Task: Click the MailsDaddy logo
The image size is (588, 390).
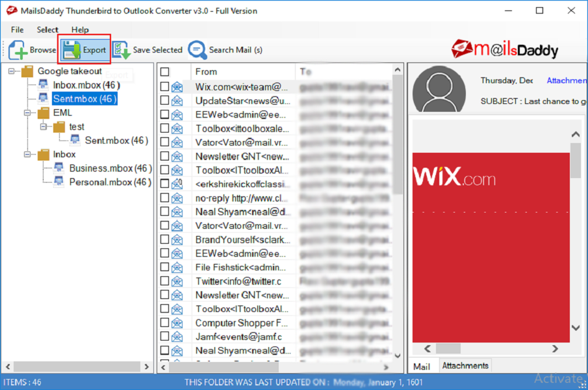Action: 504,49
